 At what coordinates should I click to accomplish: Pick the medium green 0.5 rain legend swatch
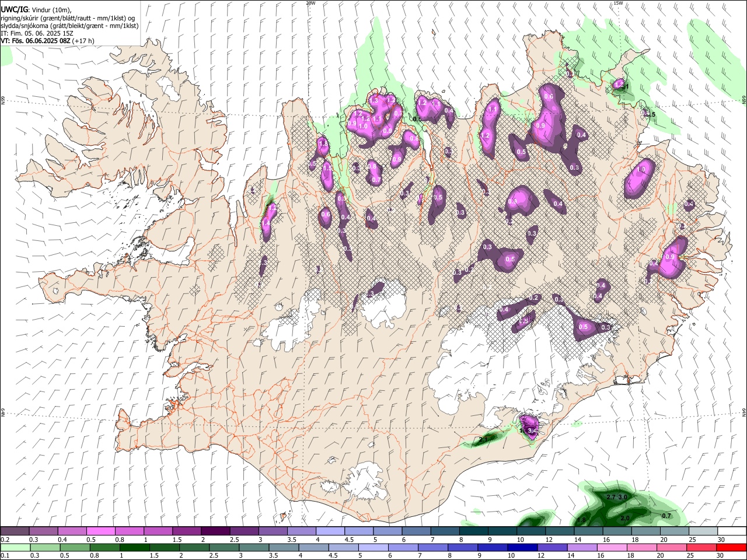click(75, 547)
